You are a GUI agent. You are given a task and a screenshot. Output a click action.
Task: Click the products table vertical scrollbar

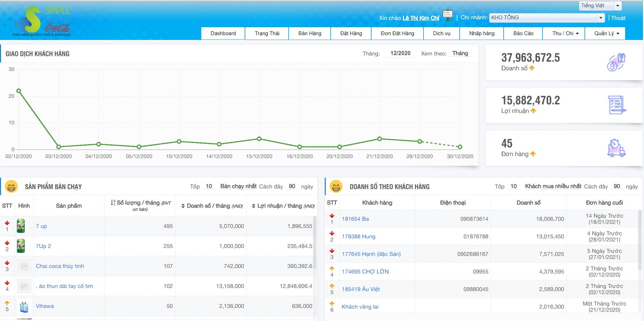coord(315,243)
